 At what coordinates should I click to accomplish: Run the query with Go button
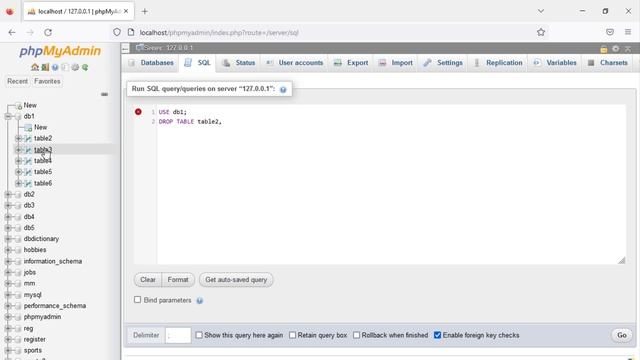point(622,335)
